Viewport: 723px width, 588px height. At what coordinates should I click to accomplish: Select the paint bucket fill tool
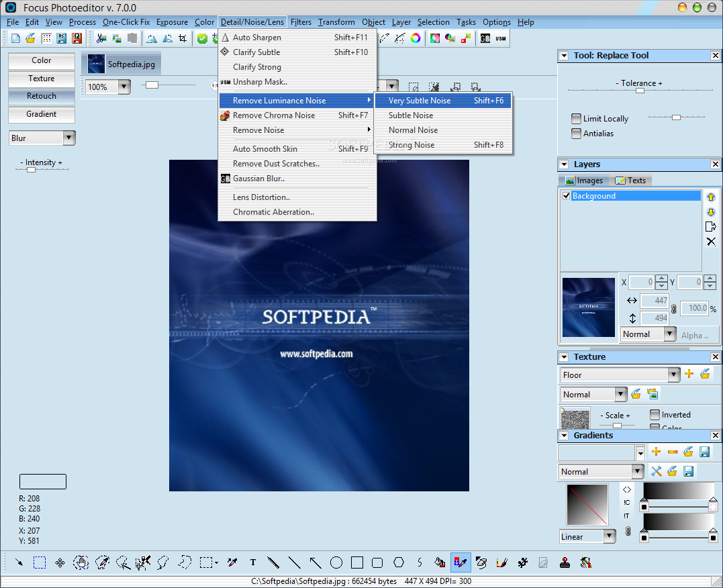click(440, 562)
